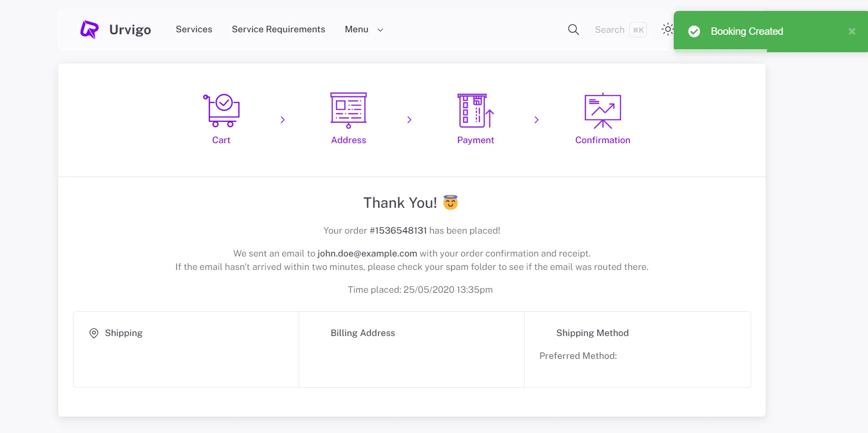This screenshot has height=433, width=868.
Task: Click the Urvigo logo icon
Action: pos(89,30)
